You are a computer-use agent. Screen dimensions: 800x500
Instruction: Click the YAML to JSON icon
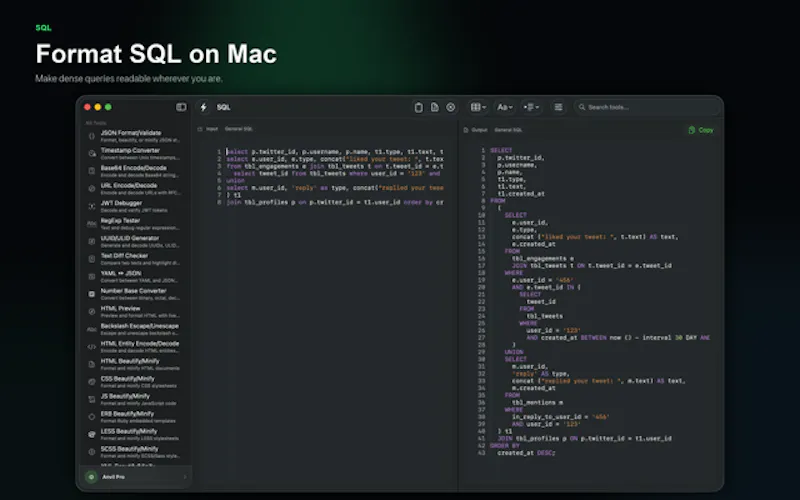point(92,277)
